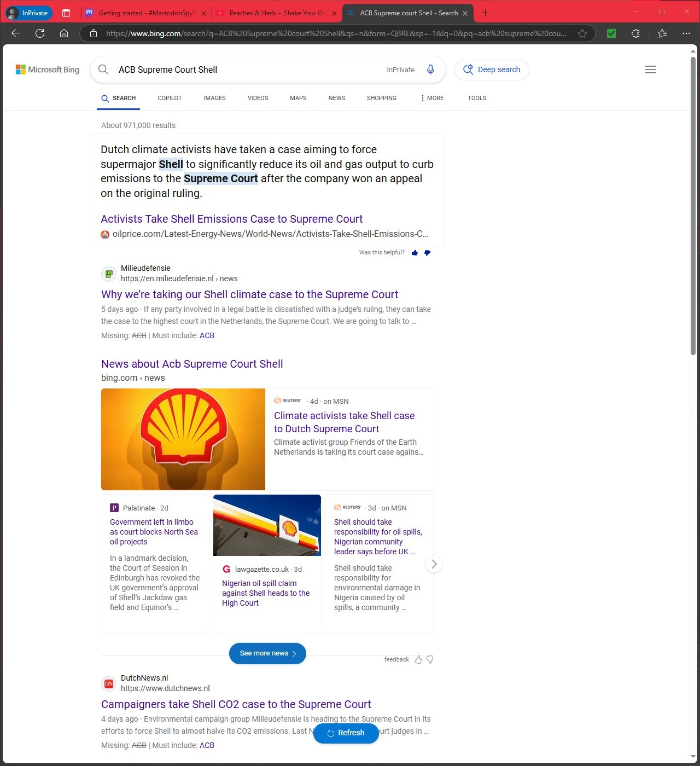Screen dimensions: 700x766
Task: Click the InPrivate profile badge
Action: click(x=28, y=13)
